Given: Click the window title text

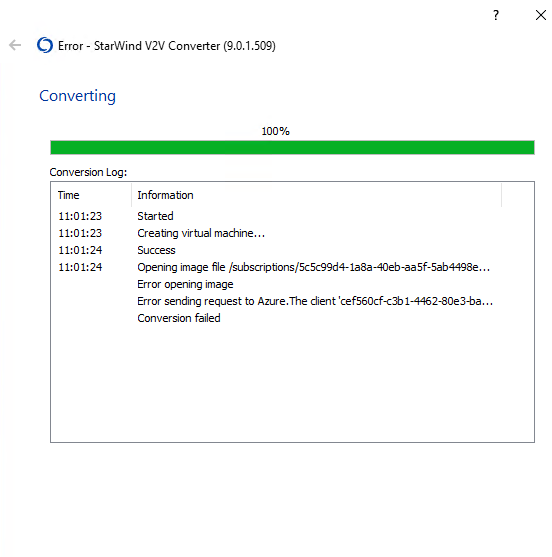Looking at the screenshot, I should coord(167,46).
